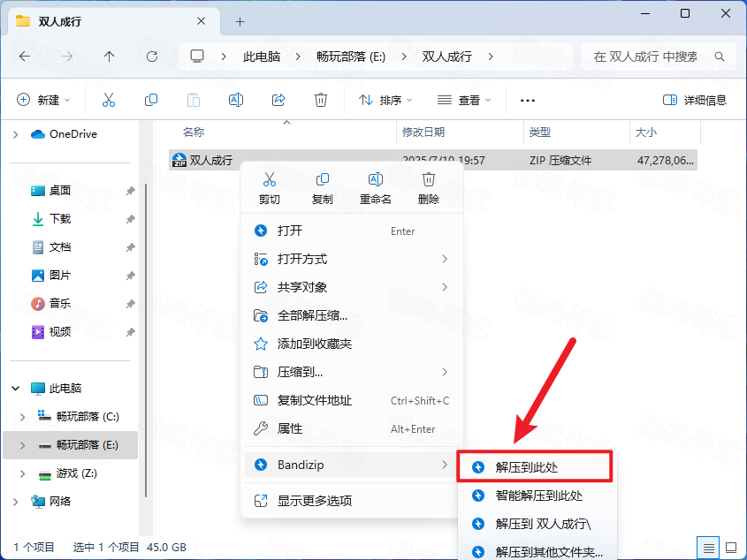Open the 新建 dropdown

[x=43, y=100]
